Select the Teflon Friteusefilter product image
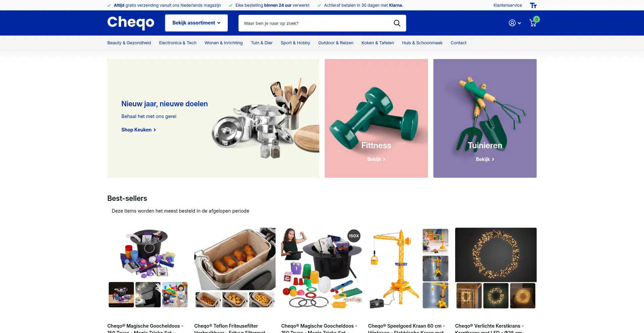 coord(235,268)
